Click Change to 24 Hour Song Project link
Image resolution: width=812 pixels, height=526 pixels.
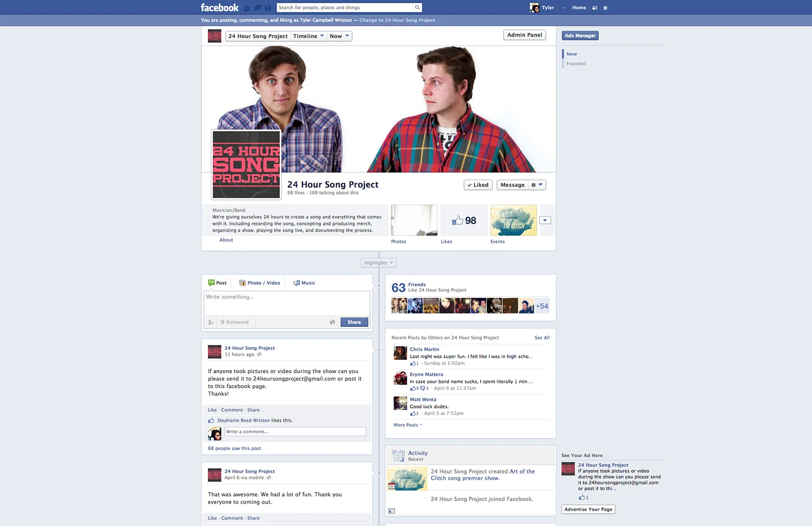pyautogui.click(x=397, y=20)
